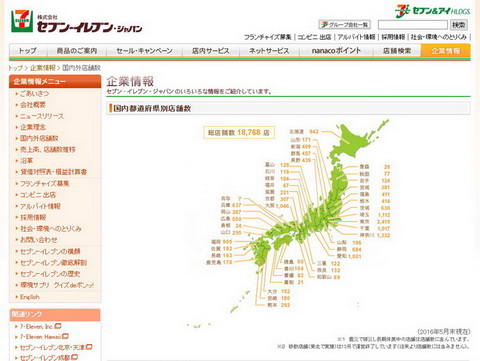480x361 pixels.
Task: Open 企業理念 in the sidebar menu
Action: coord(33,127)
